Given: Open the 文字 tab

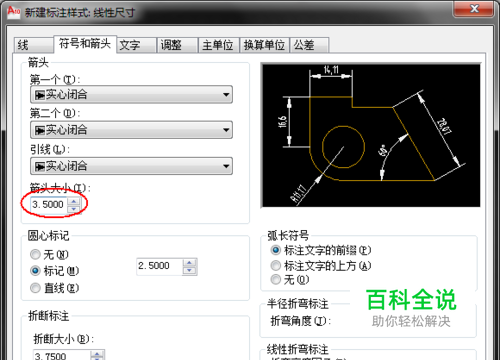Looking at the screenshot, I should click(137, 45).
